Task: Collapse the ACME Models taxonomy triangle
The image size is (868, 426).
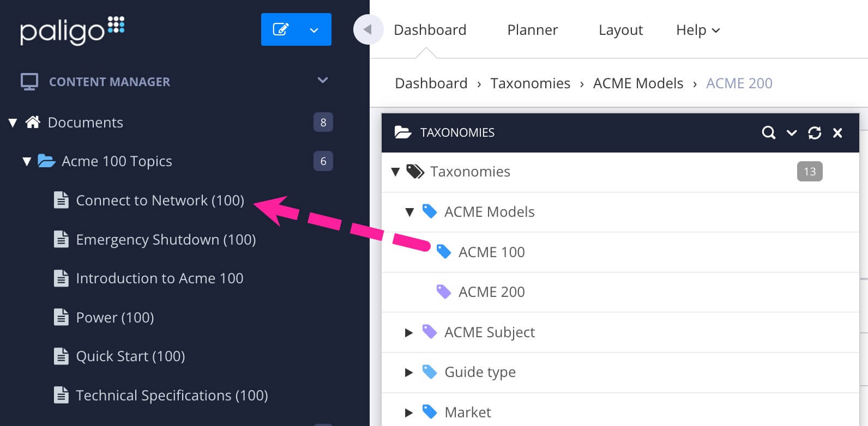Action: point(410,212)
